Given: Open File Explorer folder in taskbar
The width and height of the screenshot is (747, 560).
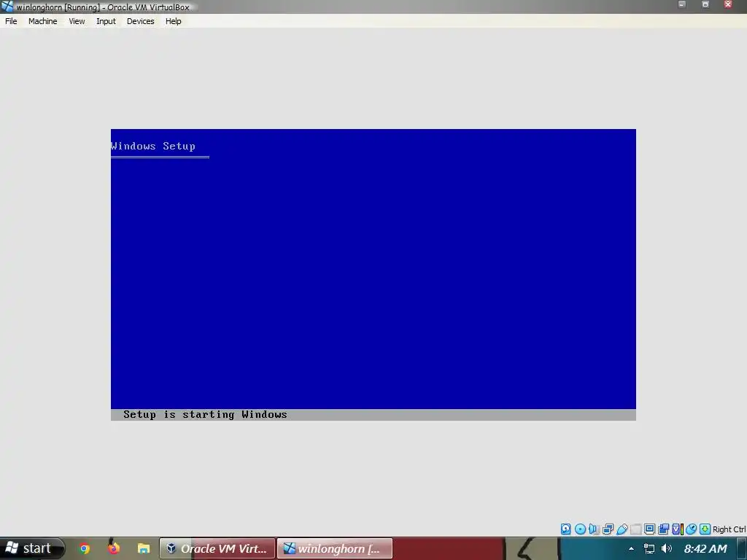Looking at the screenshot, I should [144, 549].
